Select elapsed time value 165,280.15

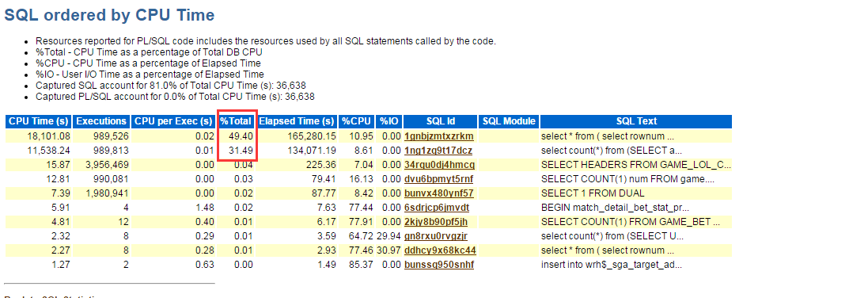(x=313, y=136)
